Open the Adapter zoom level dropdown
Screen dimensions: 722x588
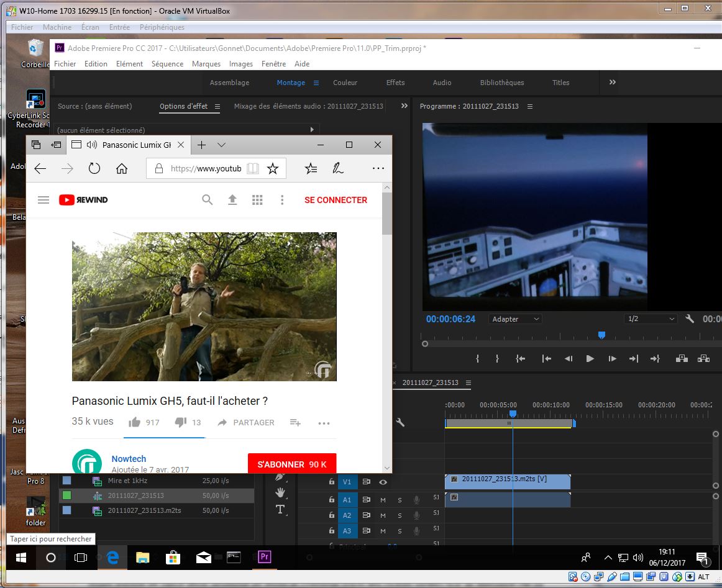click(x=515, y=319)
